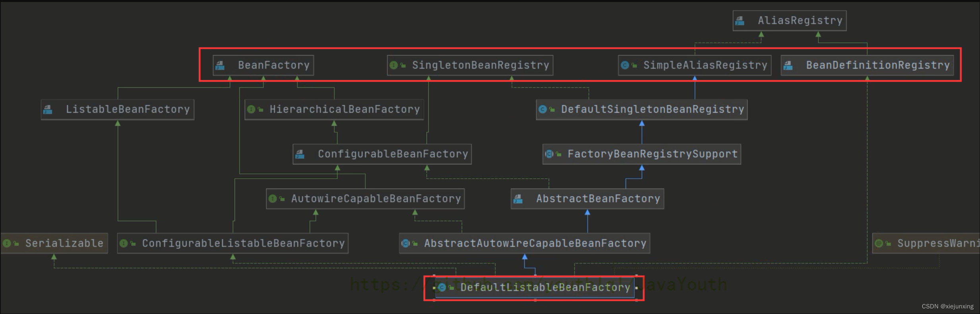Click the AbstractBeanFactory icon
The height and width of the screenshot is (314, 980).
pos(518,198)
